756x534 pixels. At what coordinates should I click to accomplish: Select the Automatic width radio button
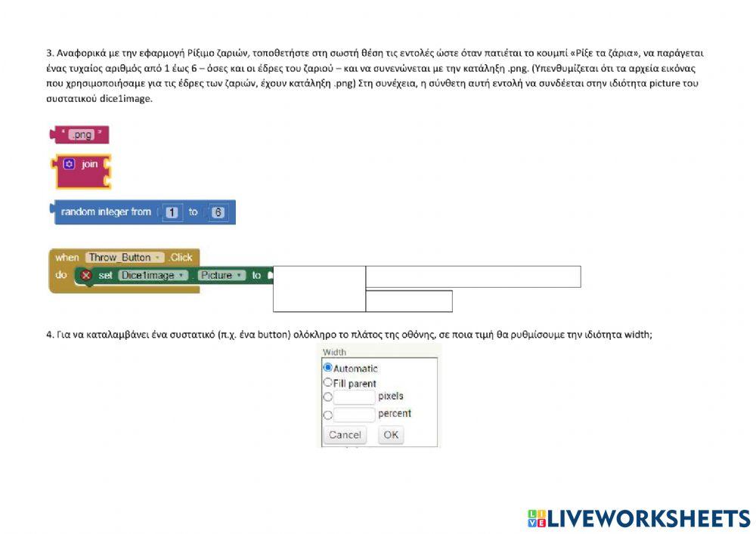point(328,368)
